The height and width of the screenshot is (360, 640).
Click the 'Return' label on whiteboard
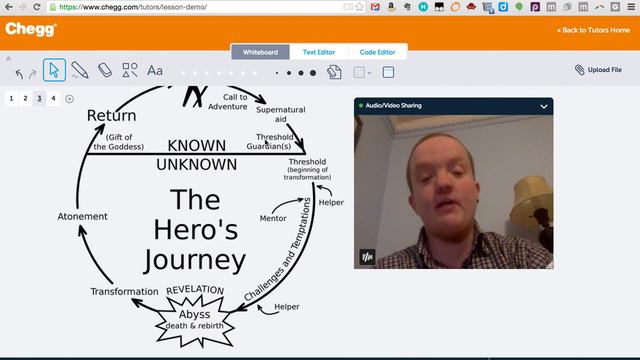[111, 116]
